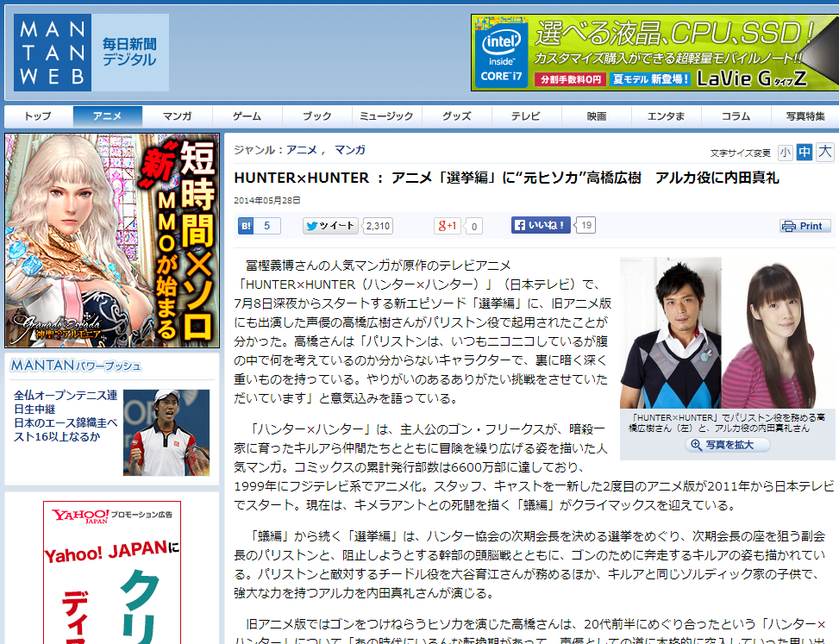This screenshot has width=839, height=644.
Task: Click the Hatena bookmark count 5
Action: coord(267,226)
